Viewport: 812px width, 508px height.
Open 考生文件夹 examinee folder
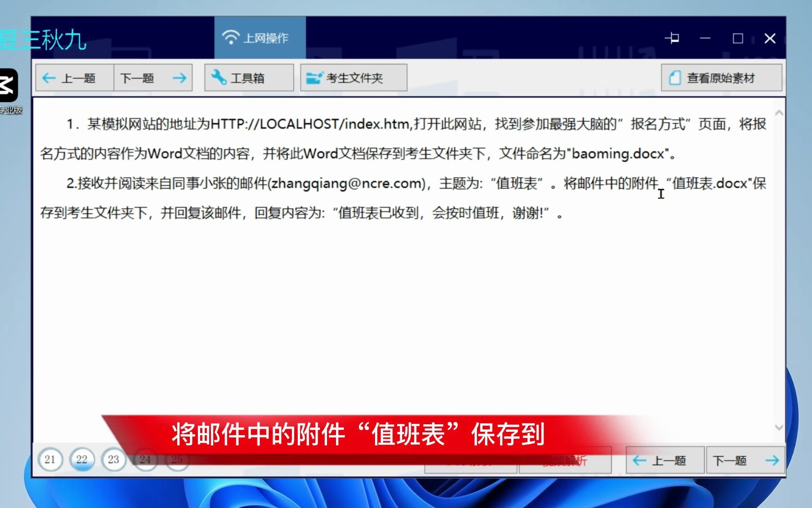point(354,78)
